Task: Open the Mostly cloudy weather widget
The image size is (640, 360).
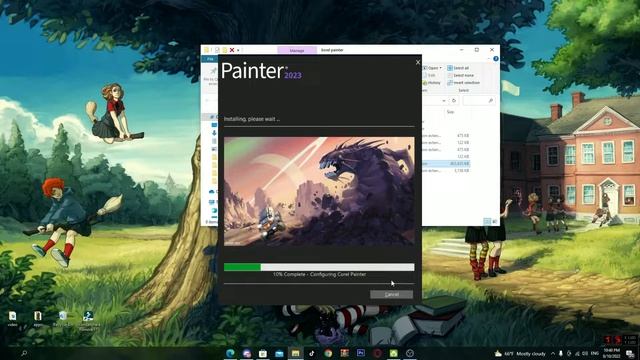Action: coord(520,353)
